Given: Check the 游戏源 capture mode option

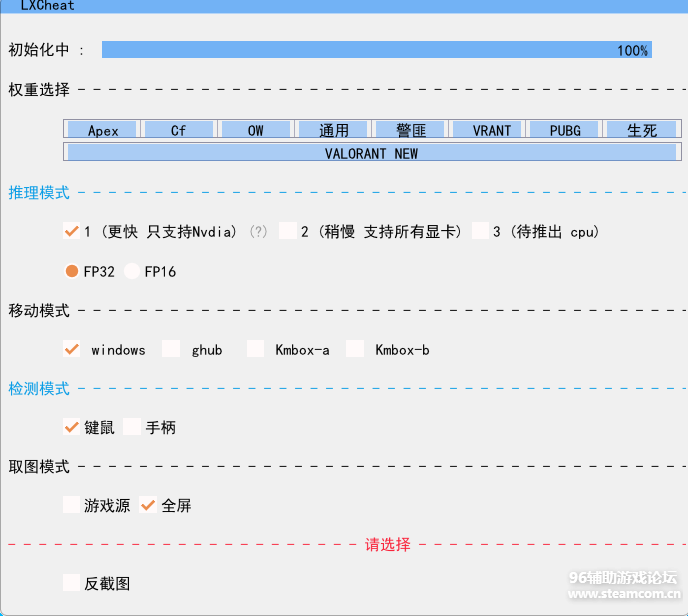Looking at the screenshot, I should [x=71, y=505].
